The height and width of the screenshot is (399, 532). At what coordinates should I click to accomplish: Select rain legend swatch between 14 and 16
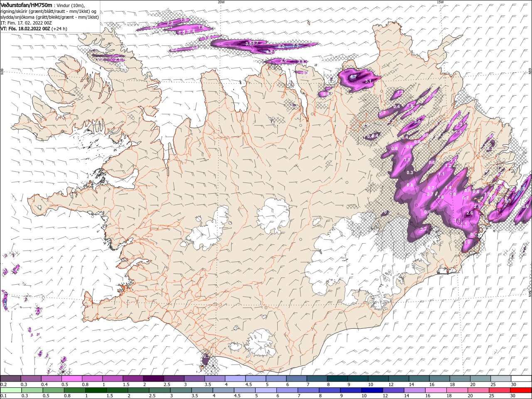415,390
